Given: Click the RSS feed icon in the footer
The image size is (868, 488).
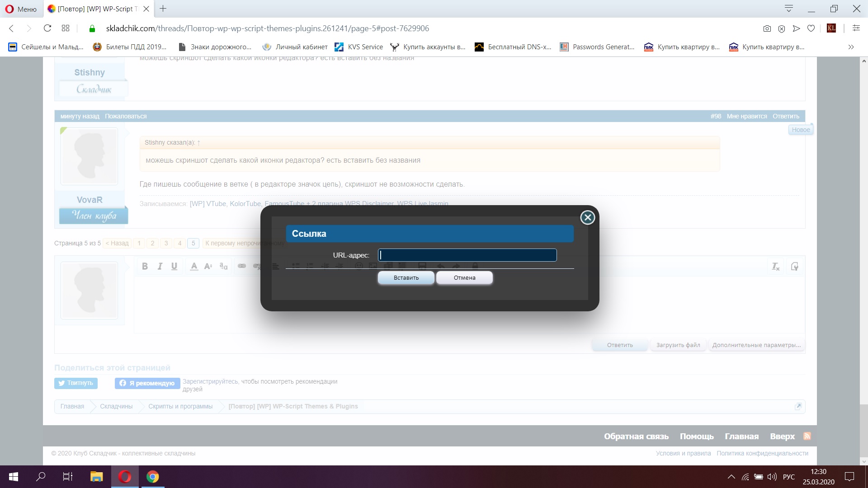Looking at the screenshot, I should coord(807,436).
